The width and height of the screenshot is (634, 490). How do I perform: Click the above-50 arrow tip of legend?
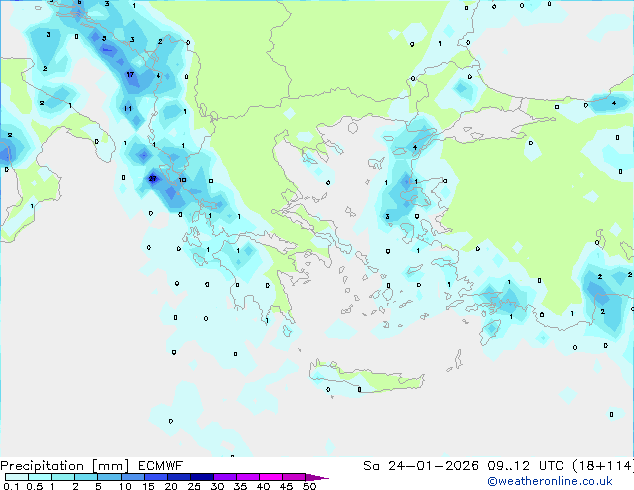317,477
